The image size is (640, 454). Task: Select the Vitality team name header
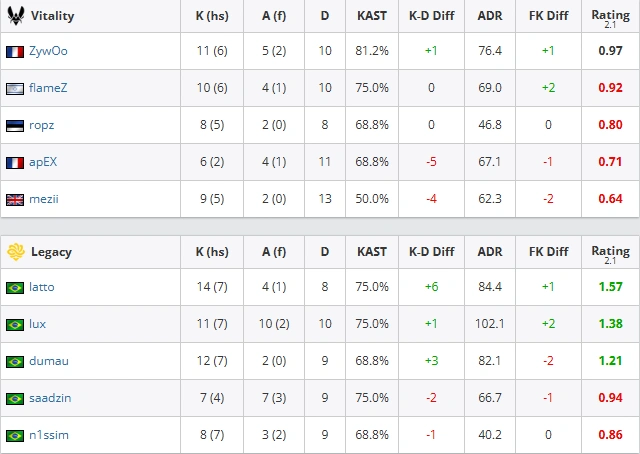point(52,16)
